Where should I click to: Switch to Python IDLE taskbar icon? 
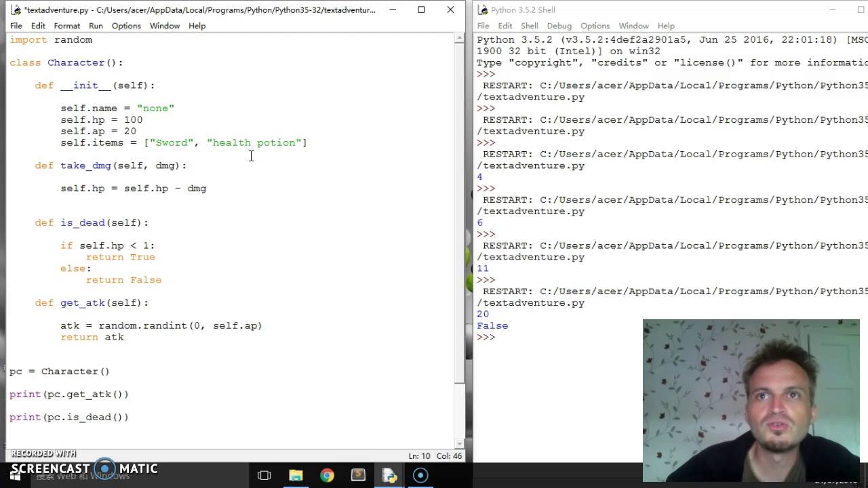389,475
